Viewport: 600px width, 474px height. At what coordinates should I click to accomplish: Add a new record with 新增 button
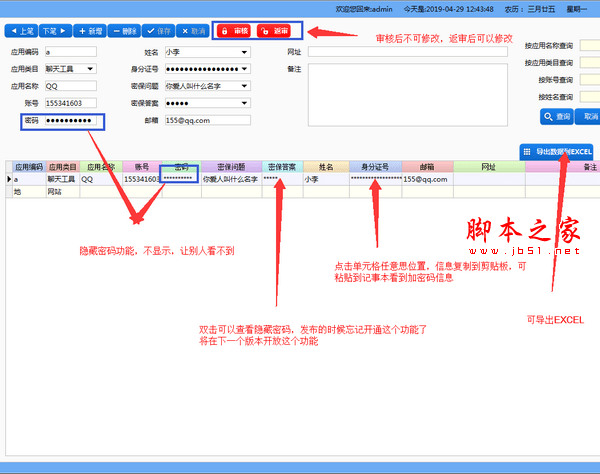[90, 31]
